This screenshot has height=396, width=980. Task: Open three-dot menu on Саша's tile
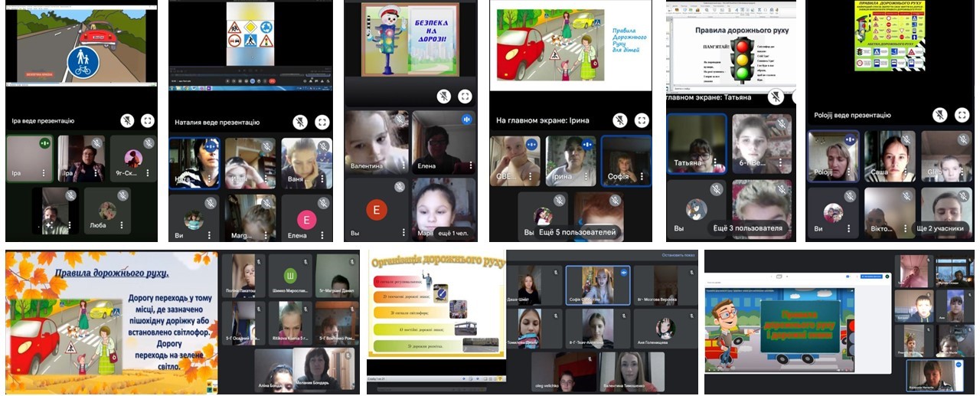tap(906, 172)
